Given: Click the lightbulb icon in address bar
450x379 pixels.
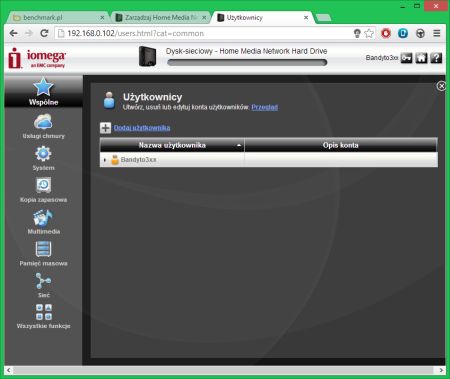Looking at the screenshot, I should point(357,33).
